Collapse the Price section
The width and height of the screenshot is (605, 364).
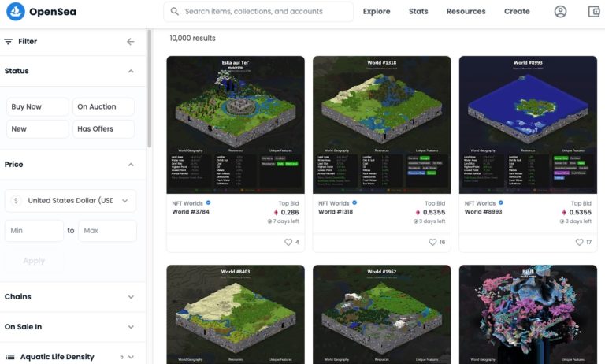coord(131,165)
